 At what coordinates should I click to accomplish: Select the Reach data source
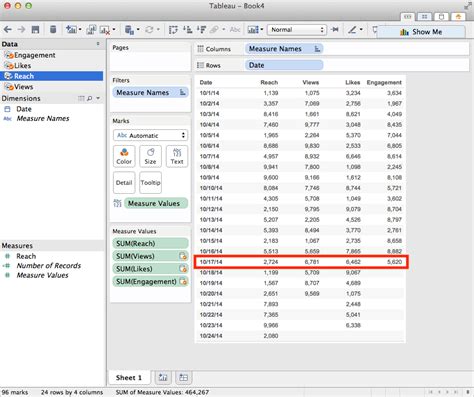(x=52, y=76)
